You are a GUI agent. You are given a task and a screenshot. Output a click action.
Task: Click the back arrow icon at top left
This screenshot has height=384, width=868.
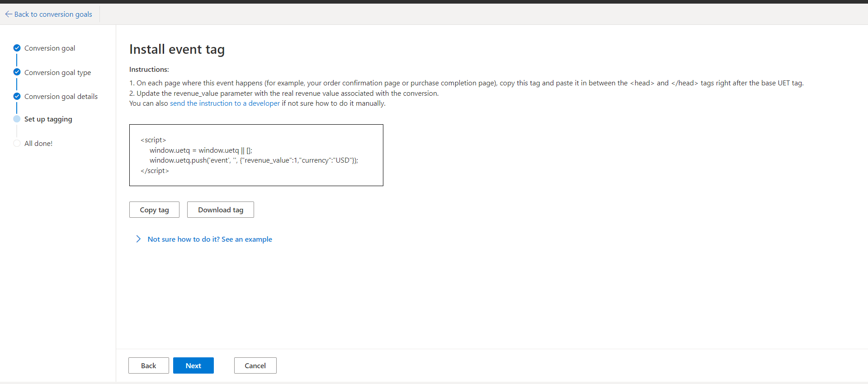point(9,14)
